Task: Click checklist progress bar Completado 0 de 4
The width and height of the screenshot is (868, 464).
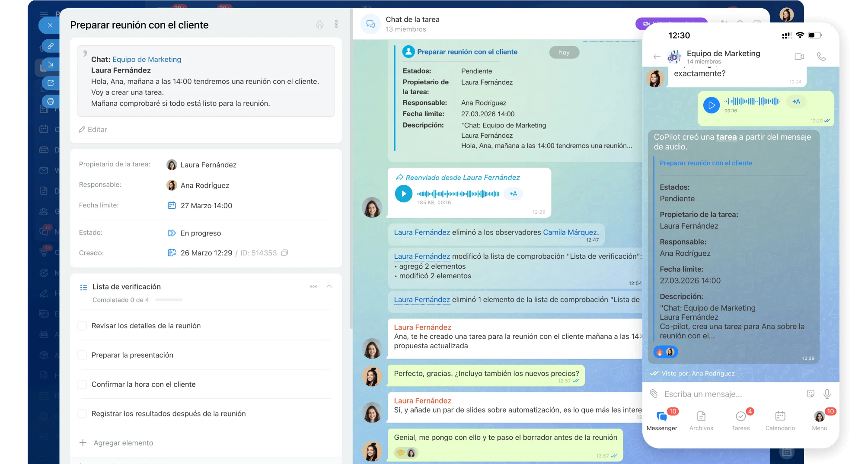Action: tap(169, 300)
